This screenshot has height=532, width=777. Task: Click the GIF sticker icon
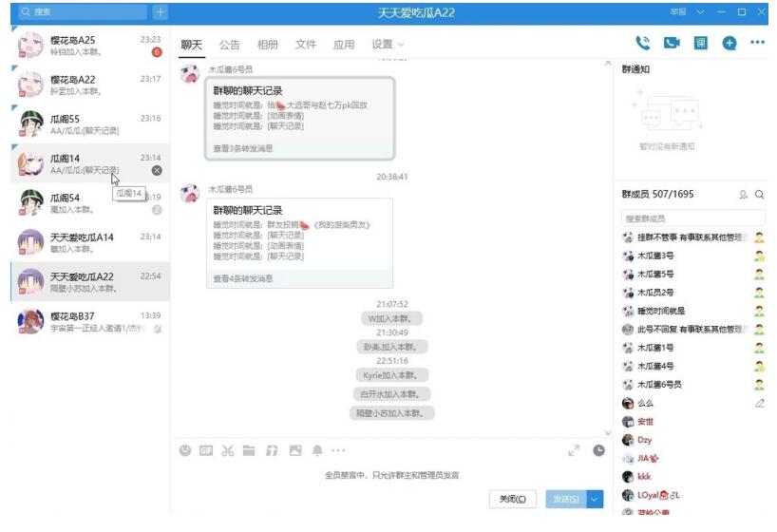pos(206,450)
